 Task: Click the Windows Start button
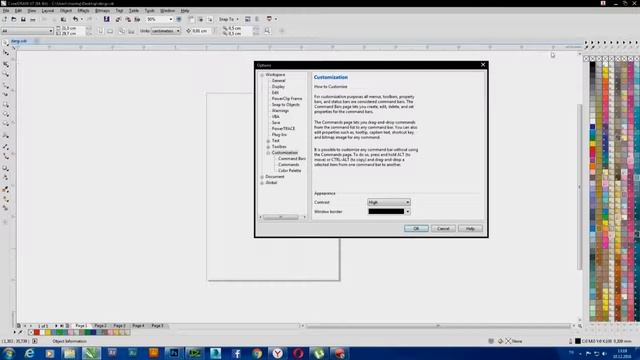click(x=9, y=353)
